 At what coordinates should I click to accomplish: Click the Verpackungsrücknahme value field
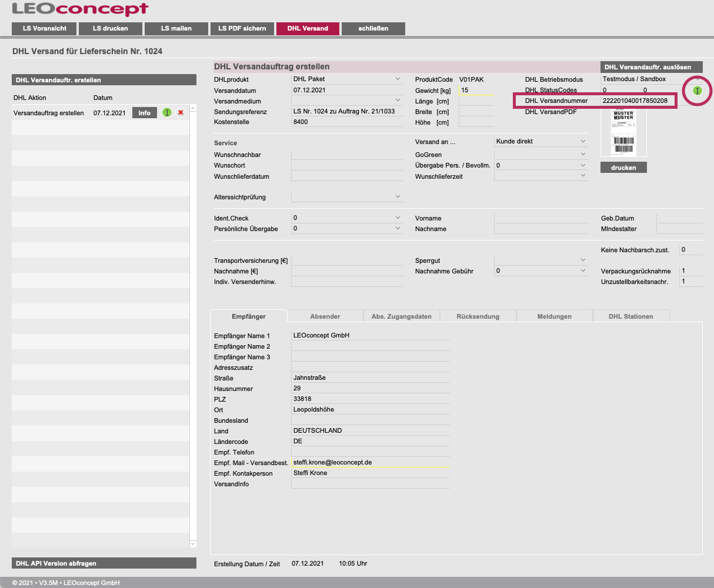pyautogui.click(x=691, y=271)
